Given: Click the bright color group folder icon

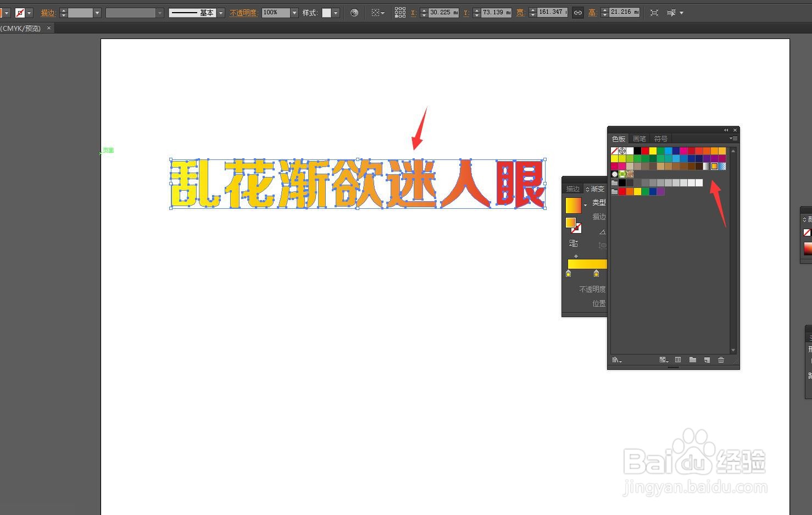Looking at the screenshot, I should [615, 192].
